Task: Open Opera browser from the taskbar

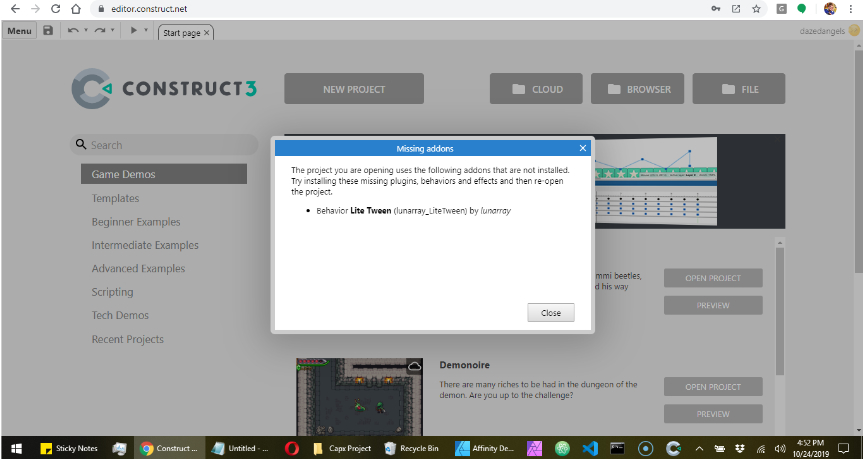Action: (x=292, y=448)
